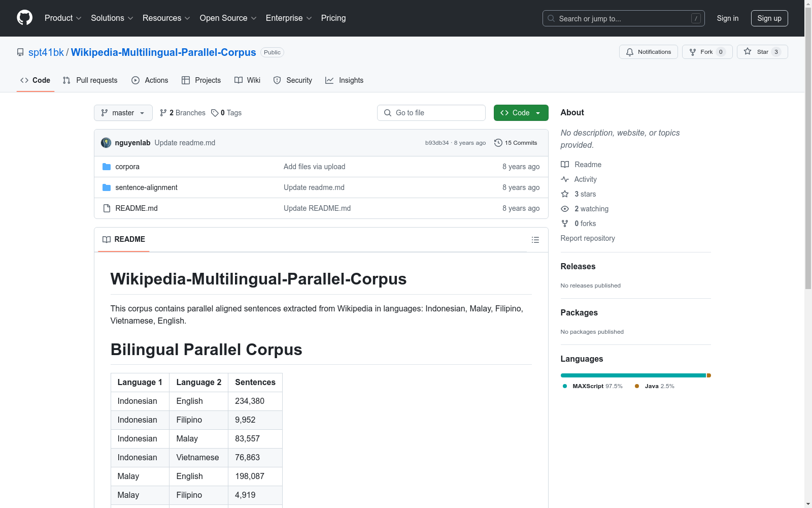Switch to the Code tab
The height and width of the screenshot is (508, 812).
pyautogui.click(x=36, y=80)
